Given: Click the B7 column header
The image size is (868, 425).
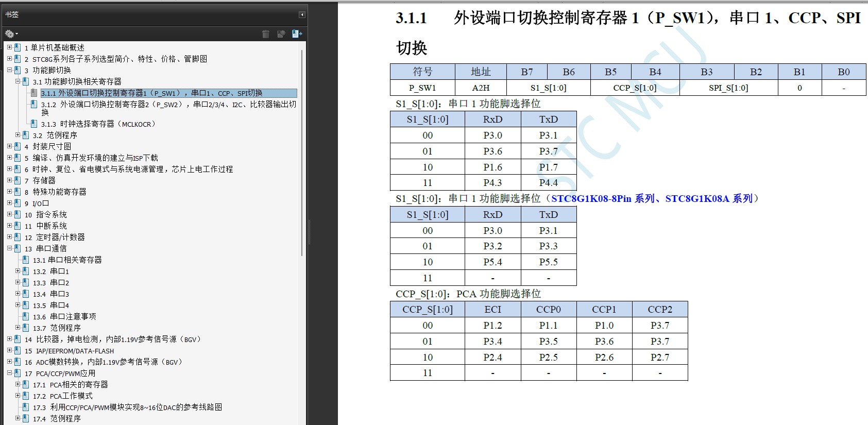Looking at the screenshot, I should pos(527,72).
